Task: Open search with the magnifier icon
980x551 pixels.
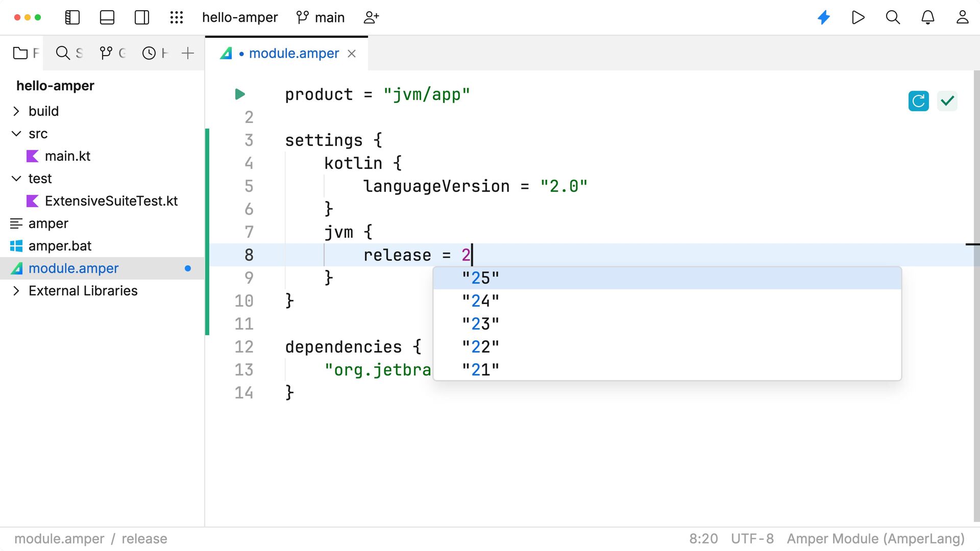Action: click(893, 17)
